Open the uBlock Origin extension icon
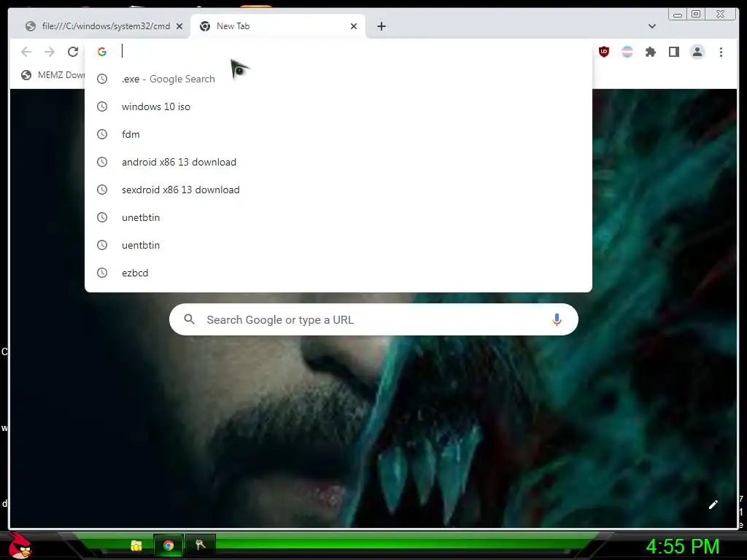The image size is (747, 560). click(x=604, y=52)
